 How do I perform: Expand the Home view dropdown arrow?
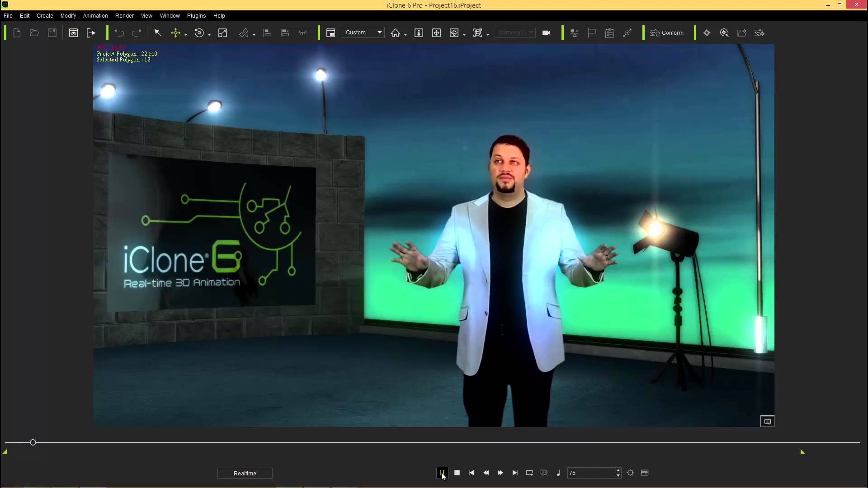pyautogui.click(x=406, y=35)
